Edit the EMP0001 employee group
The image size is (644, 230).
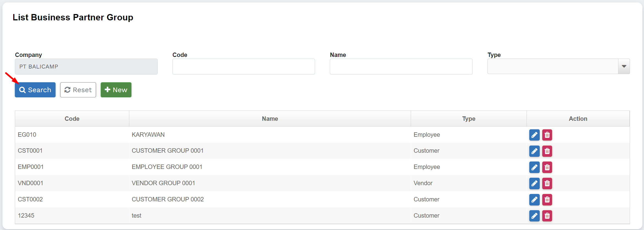pyautogui.click(x=534, y=167)
